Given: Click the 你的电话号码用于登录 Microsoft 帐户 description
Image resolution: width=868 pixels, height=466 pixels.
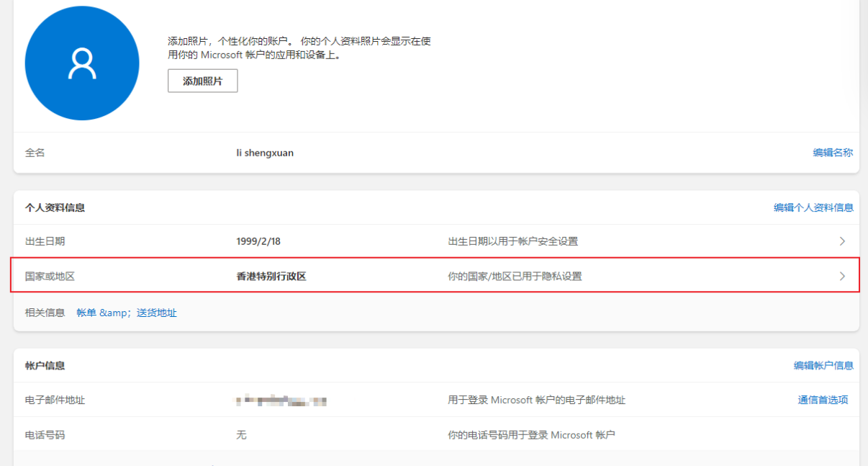Looking at the screenshot, I should [532, 435].
